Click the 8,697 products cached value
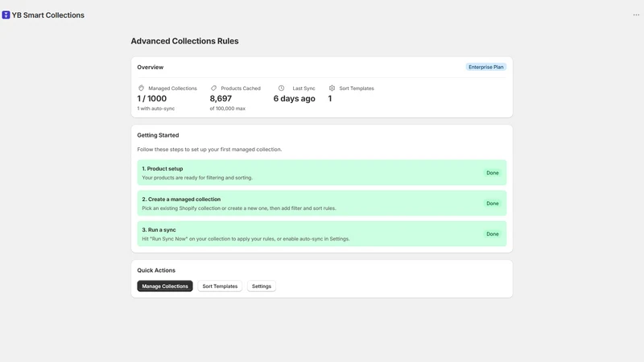Image resolution: width=644 pixels, height=362 pixels. 221,98
